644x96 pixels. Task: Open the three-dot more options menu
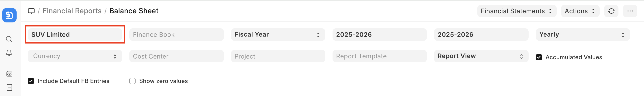(630, 11)
